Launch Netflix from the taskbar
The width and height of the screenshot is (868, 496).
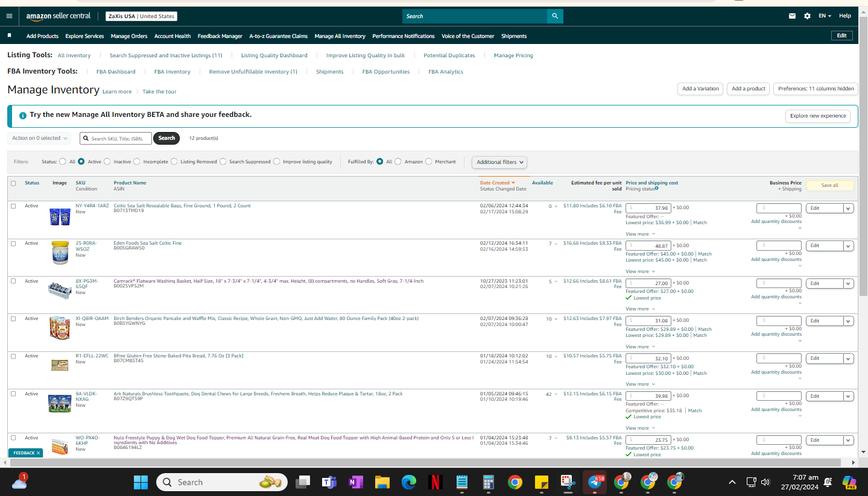(435, 482)
